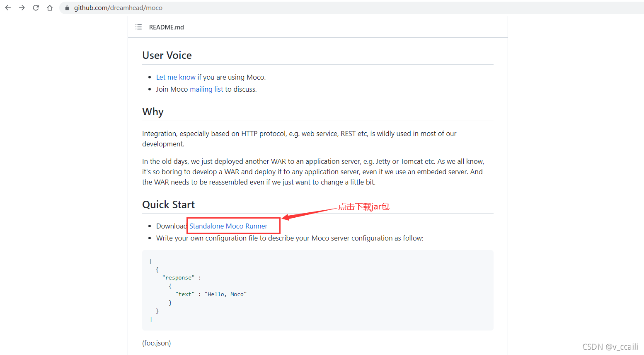644x355 pixels.
Task: Open the "mailing list" link
Action: [206, 89]
